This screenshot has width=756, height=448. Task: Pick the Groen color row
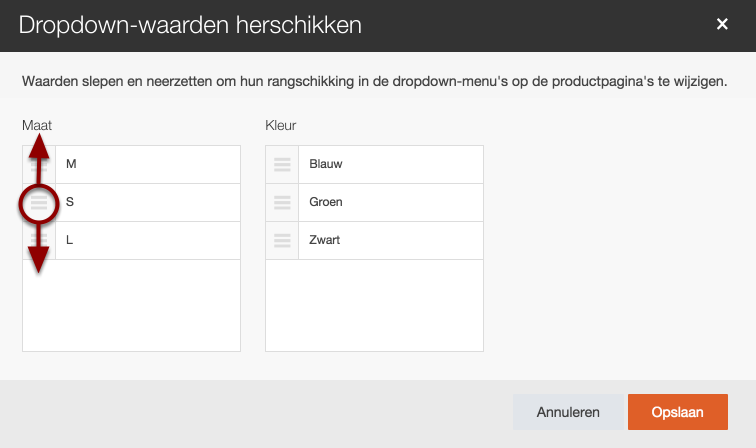click(x=390, y=202)
